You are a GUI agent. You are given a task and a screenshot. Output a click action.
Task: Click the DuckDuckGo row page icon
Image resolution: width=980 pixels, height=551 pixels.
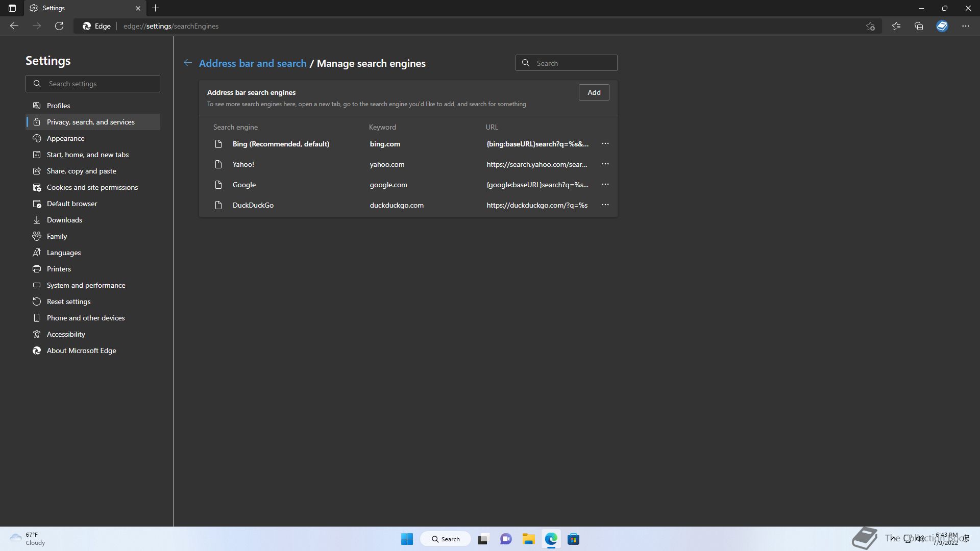(218, 205)
